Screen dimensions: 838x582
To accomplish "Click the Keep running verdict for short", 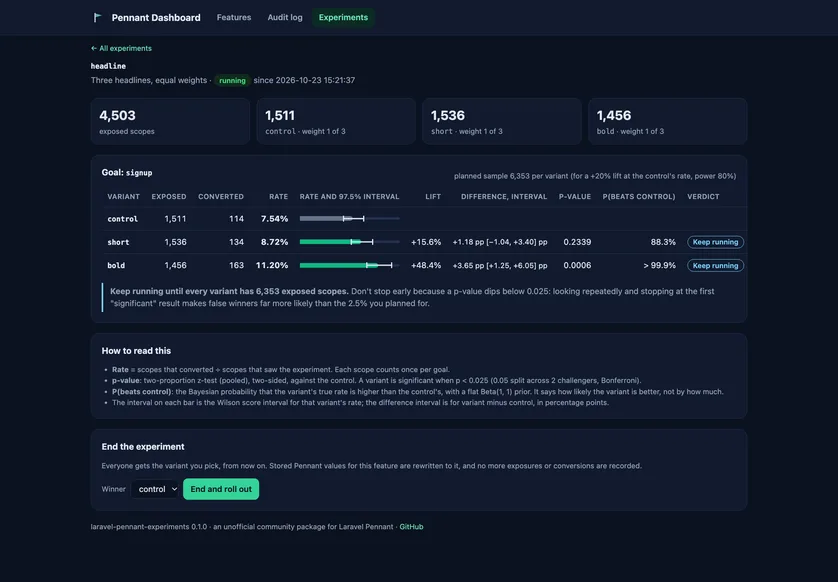I will 715,242.
